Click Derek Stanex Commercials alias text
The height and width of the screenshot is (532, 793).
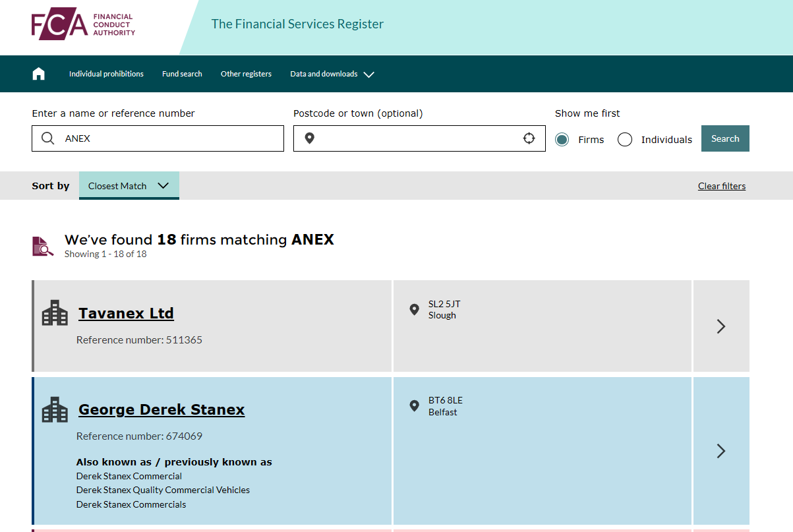pos(131,504)
